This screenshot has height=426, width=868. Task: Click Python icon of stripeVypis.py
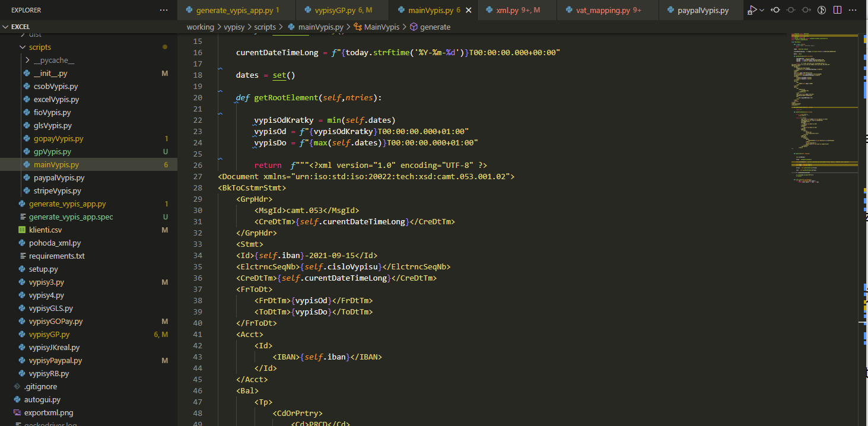[27, 190]
